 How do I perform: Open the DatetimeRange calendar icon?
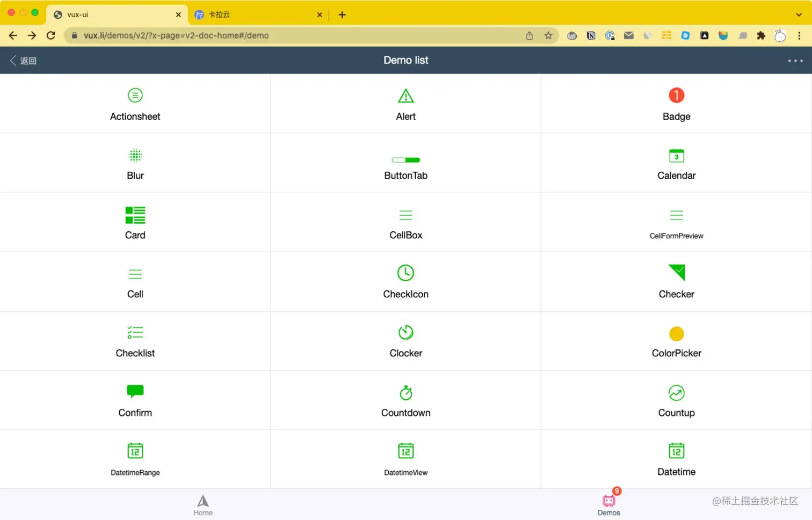[x=135, y=451]
